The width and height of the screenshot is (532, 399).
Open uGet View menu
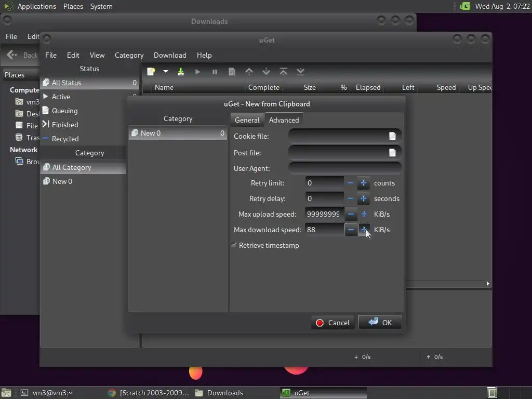coord(97,55)
